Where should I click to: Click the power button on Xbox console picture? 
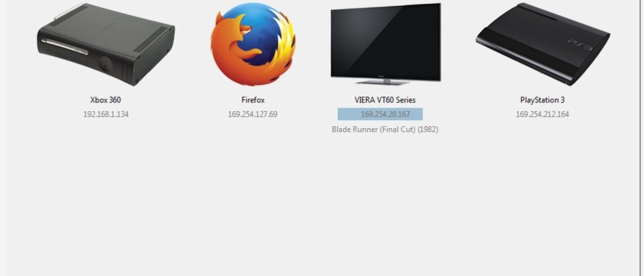(x=105, y=64)
